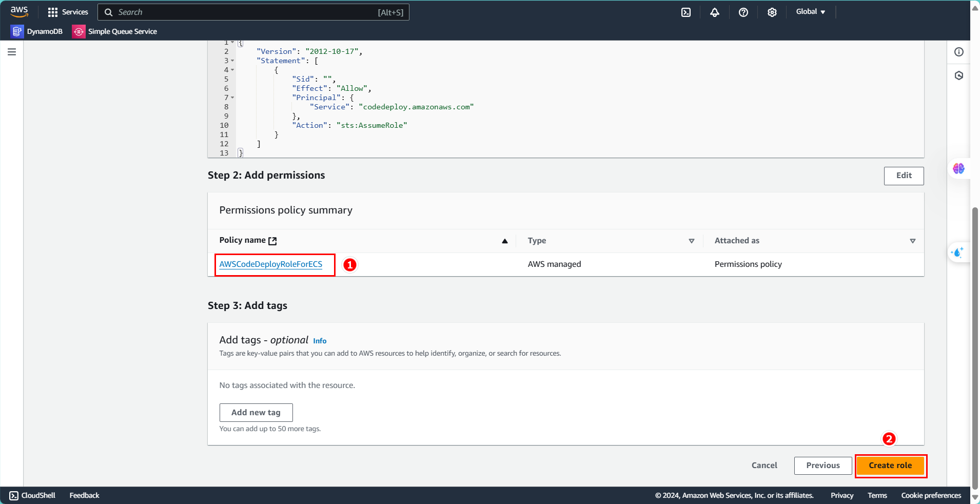This screenshot has width=980, height=504.
Task: Go back with the Previous button
Action: click(823, 466)
